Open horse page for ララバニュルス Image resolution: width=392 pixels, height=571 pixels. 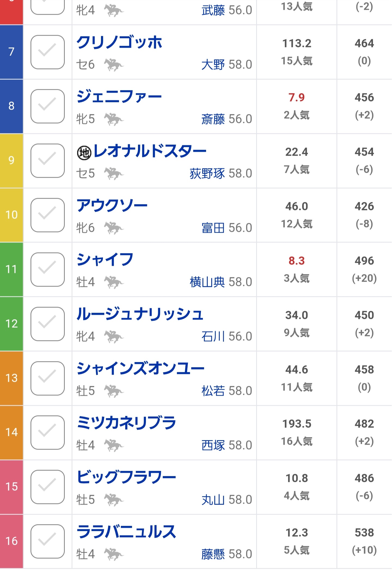click(x=126, y=532)
